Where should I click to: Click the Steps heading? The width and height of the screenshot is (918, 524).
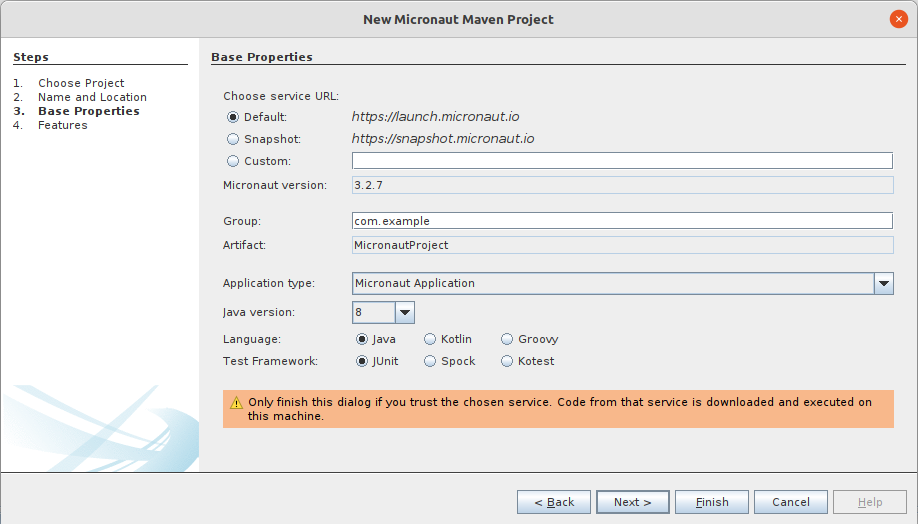click(31, 57)
